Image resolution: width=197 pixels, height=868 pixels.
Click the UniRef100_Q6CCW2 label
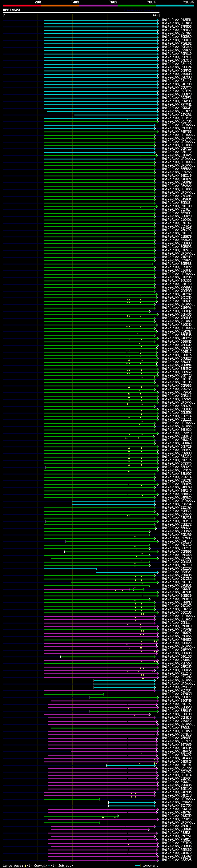click(x=176, y=345)
